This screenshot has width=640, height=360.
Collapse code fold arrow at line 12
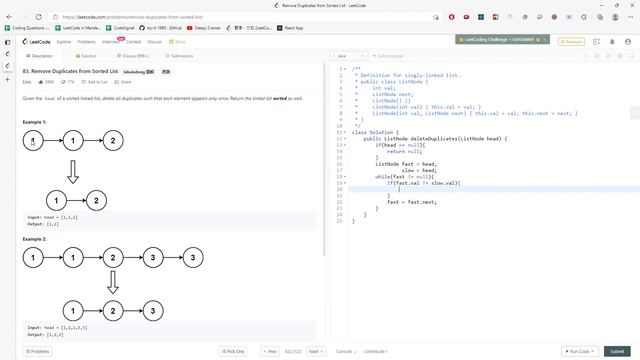tap(345, 139)
